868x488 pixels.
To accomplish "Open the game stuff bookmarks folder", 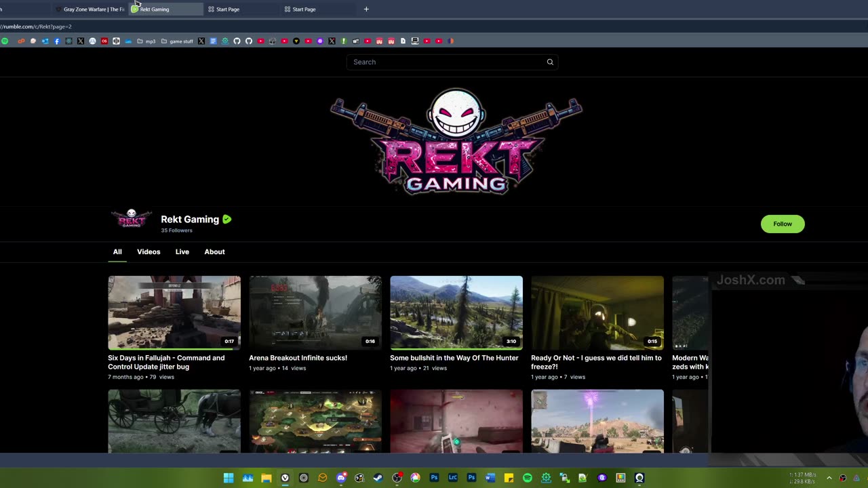I will click(177, 41).
